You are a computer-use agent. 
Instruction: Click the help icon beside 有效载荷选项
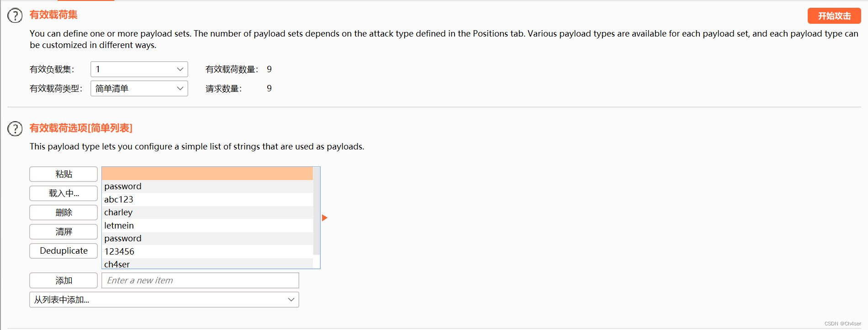point(15,128)
